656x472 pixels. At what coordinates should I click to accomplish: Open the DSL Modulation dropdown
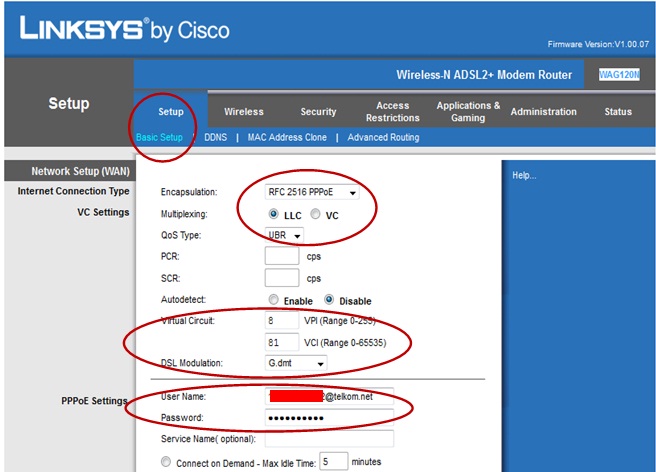[296, 363]
